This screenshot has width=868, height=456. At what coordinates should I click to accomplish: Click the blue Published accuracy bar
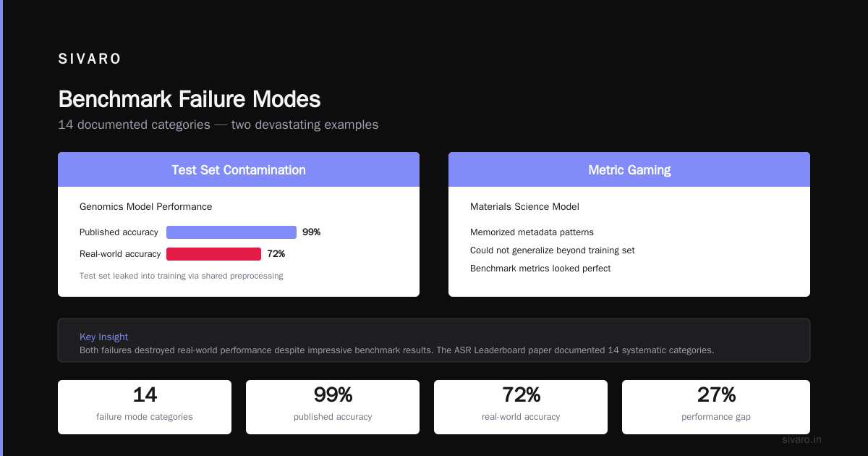[x=231, y=232]
